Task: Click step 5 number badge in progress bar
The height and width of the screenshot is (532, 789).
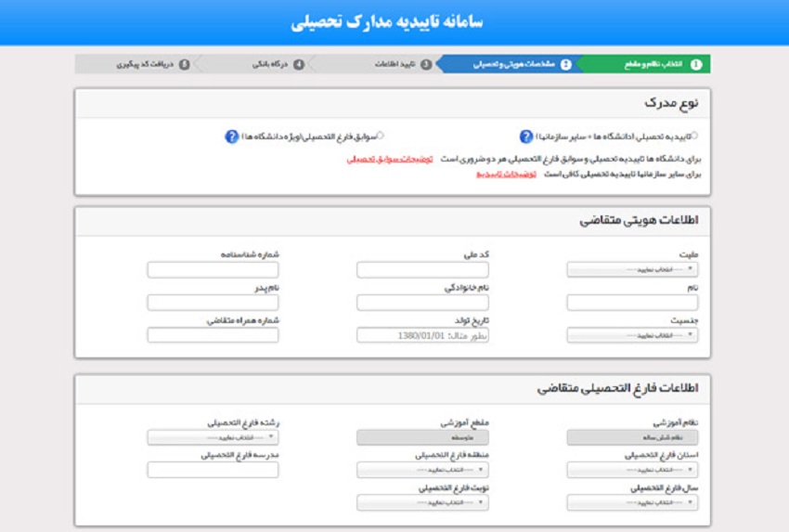Action: coord(185,64)
